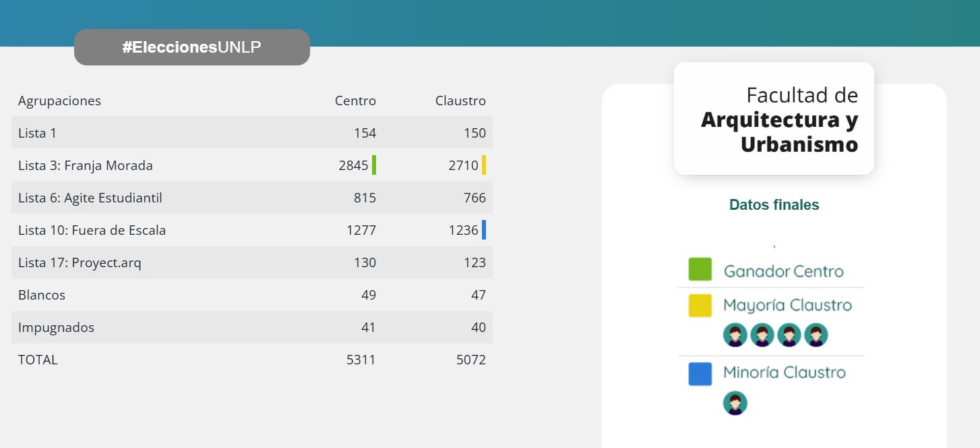Click yellow indicator bar beside 2710
The width and height of the screenshot is (980, 448).
coord(484,165)
